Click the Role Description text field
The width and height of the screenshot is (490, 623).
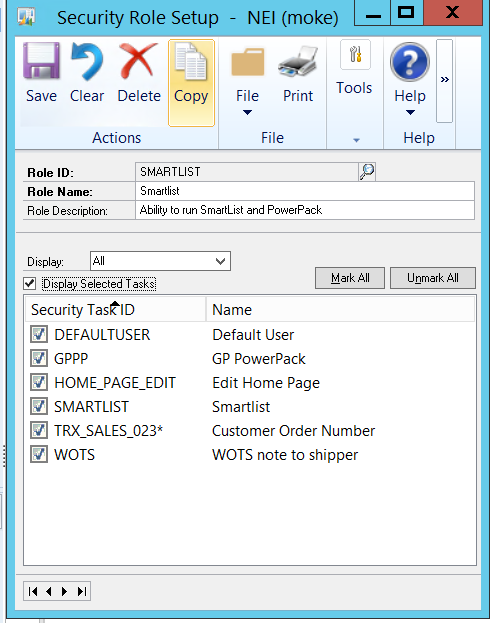(305, 210)
